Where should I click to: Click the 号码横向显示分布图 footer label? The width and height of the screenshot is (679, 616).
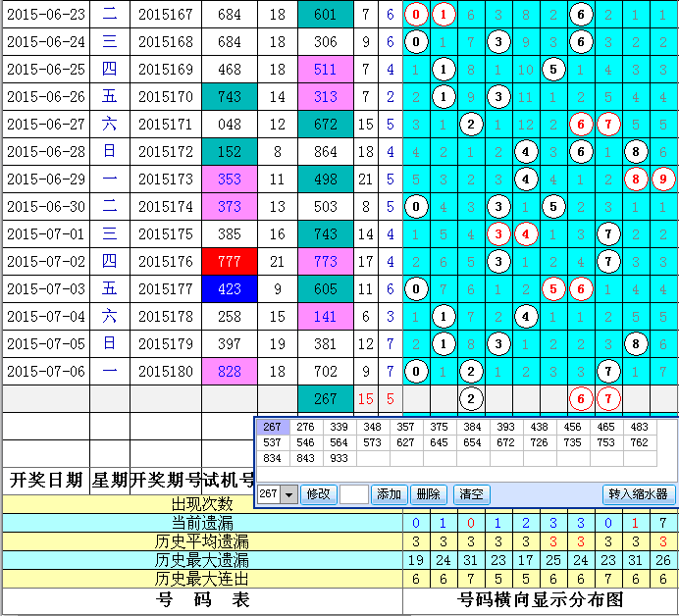point(541,600)
